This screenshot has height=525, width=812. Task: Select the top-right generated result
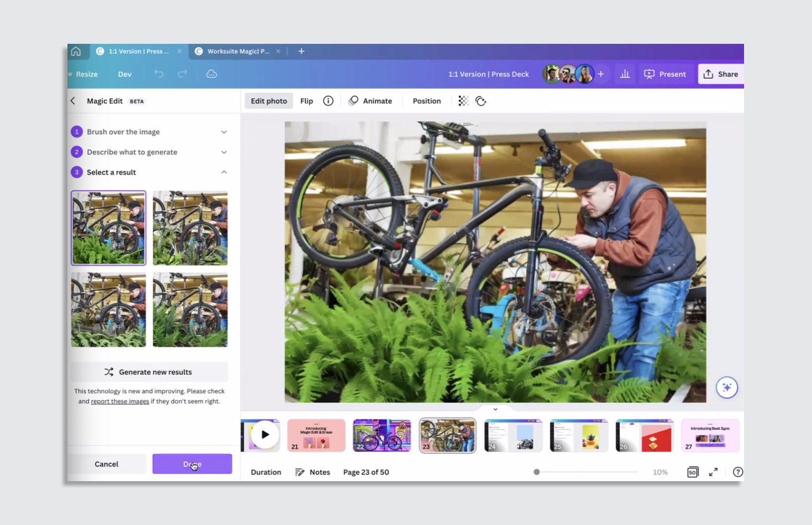(x=190, y=228)
